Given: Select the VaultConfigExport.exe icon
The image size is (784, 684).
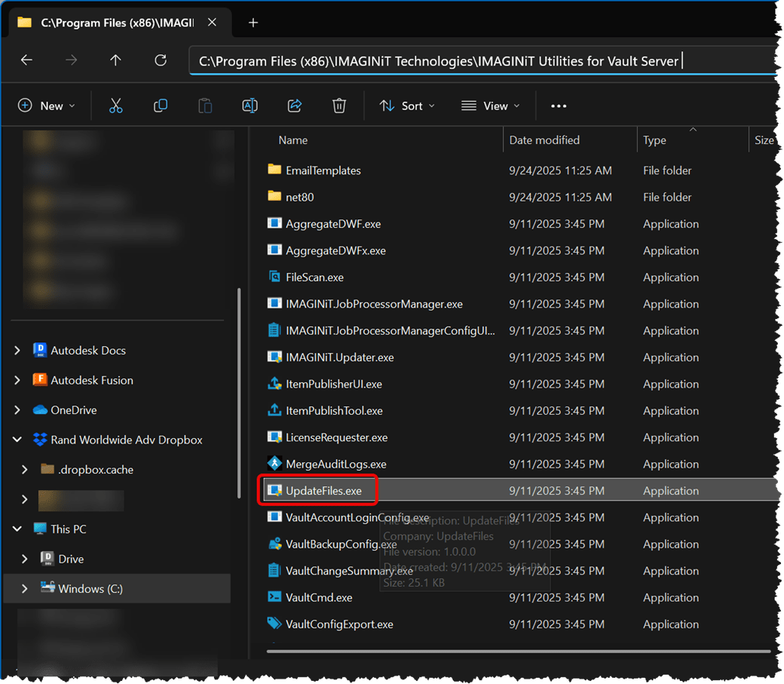Looking at the screenshot, I should pos(274,623).
